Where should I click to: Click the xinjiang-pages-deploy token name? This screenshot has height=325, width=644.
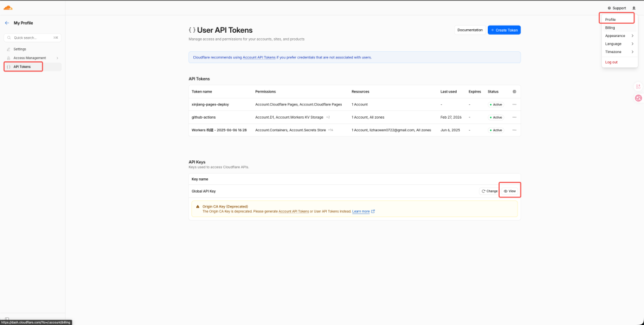(x=210, y=104)
